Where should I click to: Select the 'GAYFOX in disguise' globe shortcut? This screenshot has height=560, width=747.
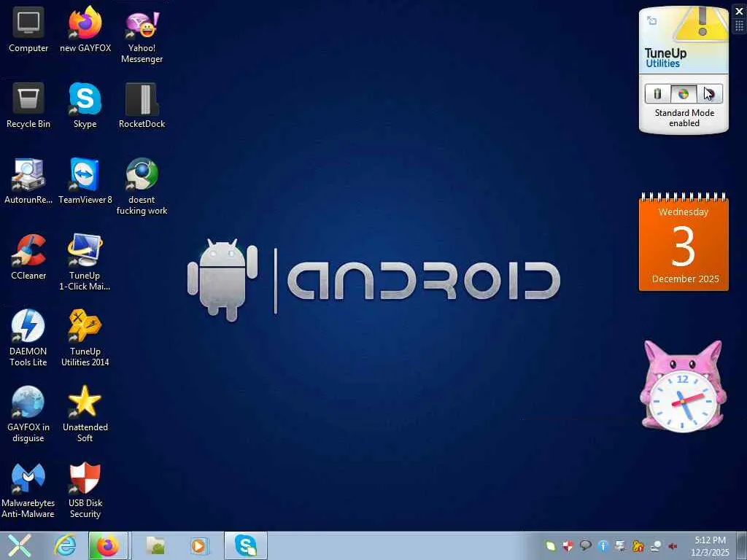click(28, 414)
